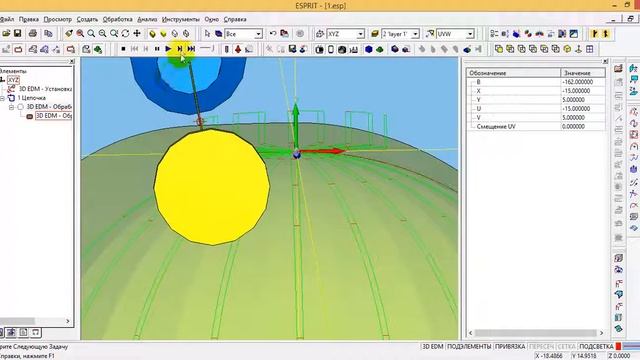Toggle ПРИВЯЗКА snap mode in status bar
Screen dimensions: 640x360
click(510, 347)
